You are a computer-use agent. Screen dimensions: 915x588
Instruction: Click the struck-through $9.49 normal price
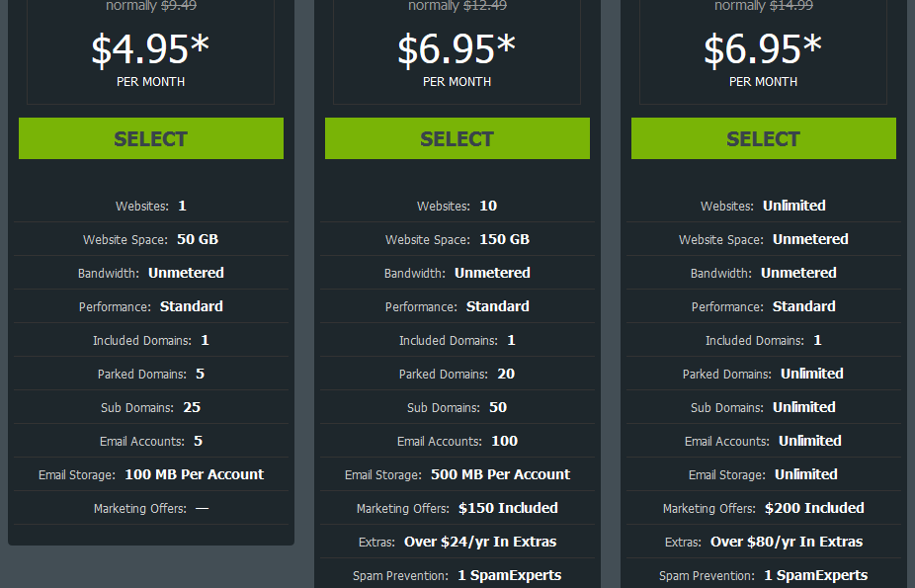point(179,6)
